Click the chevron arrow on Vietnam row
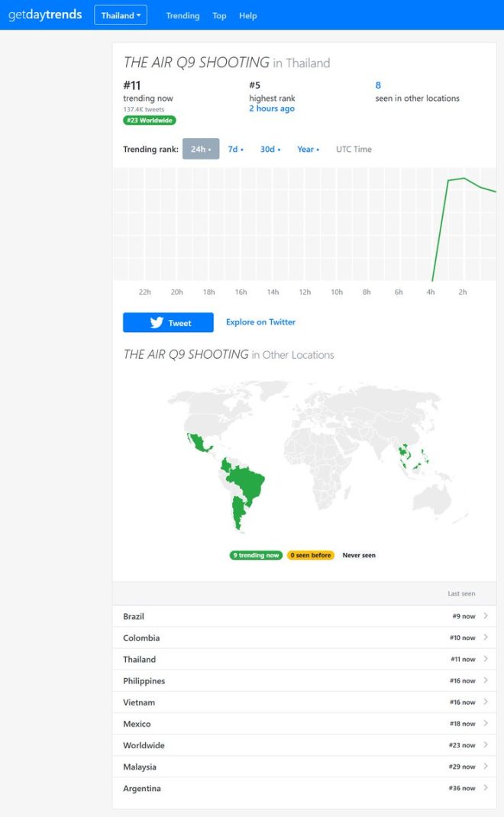The width and height of the screenshot is (504, 817). click(486, 702)
